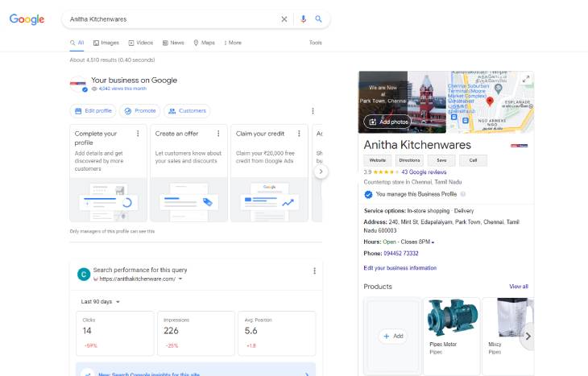Viewport: 588px width, 376px height.
Task: Open Create an offer card options
Action: [218, 134]
